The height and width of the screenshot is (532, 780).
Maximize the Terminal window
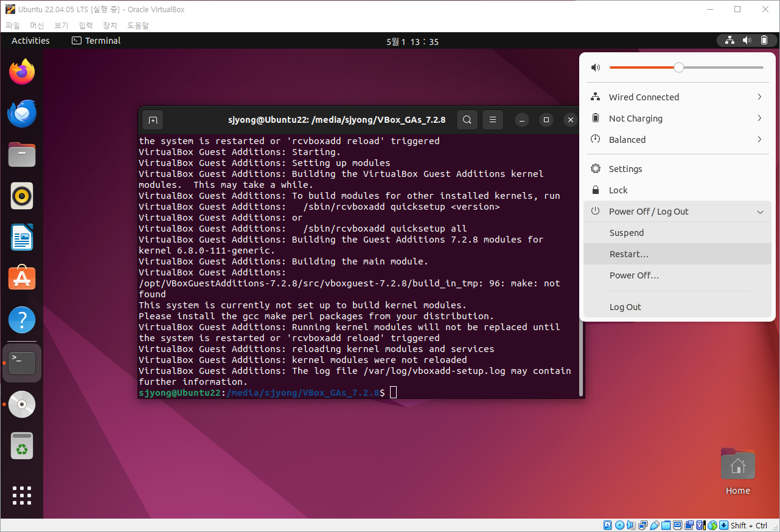[546, 120]
